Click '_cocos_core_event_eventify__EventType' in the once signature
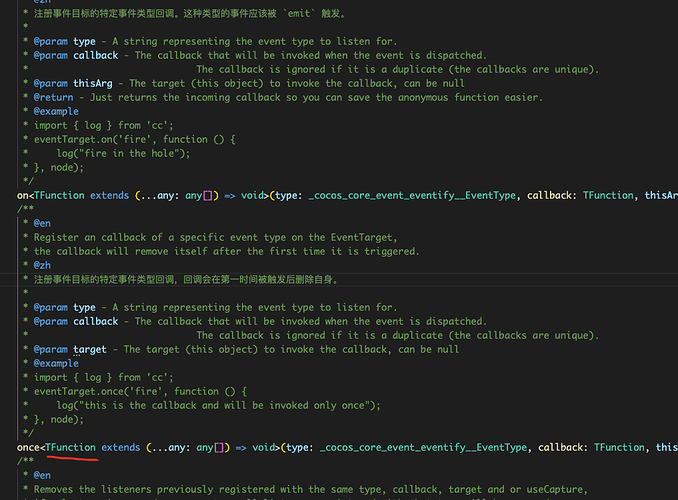678x500 pixels. click(x=423, y=447)
